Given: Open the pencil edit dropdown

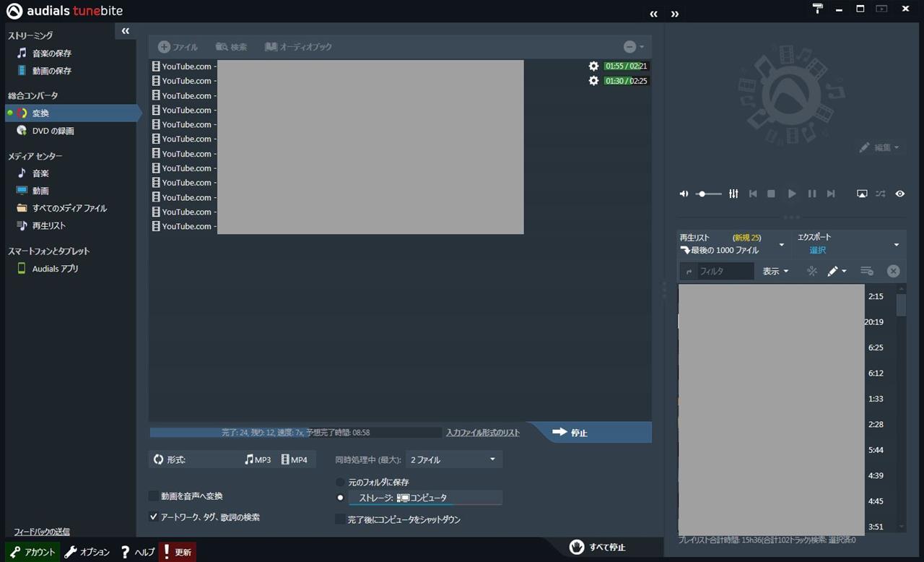Looking at the screenshot, I should point(837,272).
